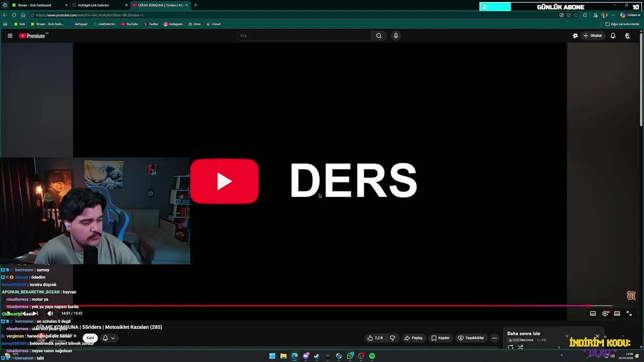Open the Twitter bookmark
This screenshot has height=362, width=644.
click(x=151, y=24)
